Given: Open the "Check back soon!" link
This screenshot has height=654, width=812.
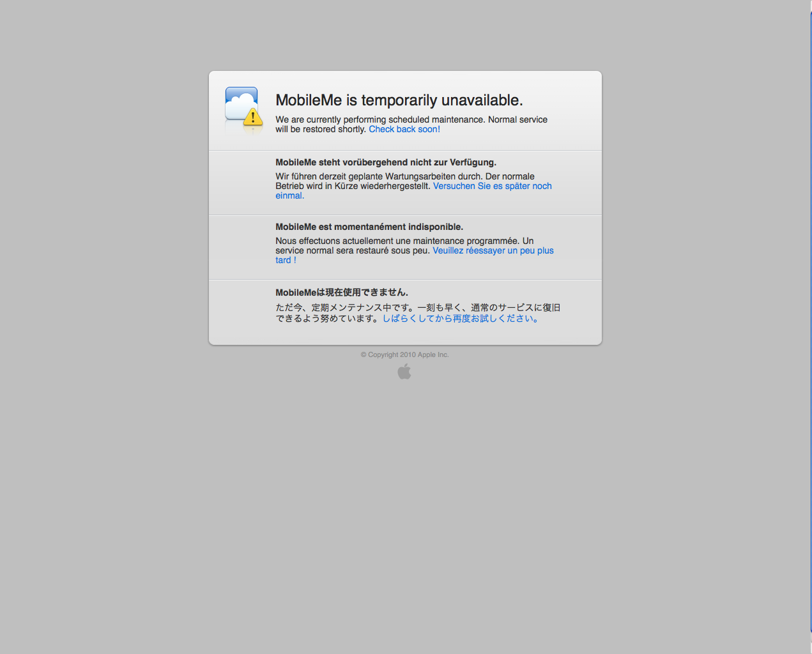Looking at the screenshot, I should [404, 129].
